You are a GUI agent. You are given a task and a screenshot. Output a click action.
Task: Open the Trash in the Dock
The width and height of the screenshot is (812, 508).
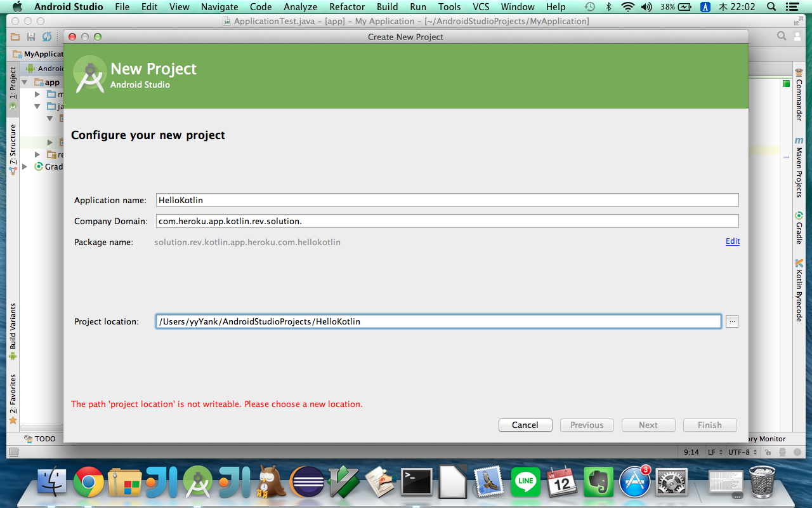tap(761, 483)
